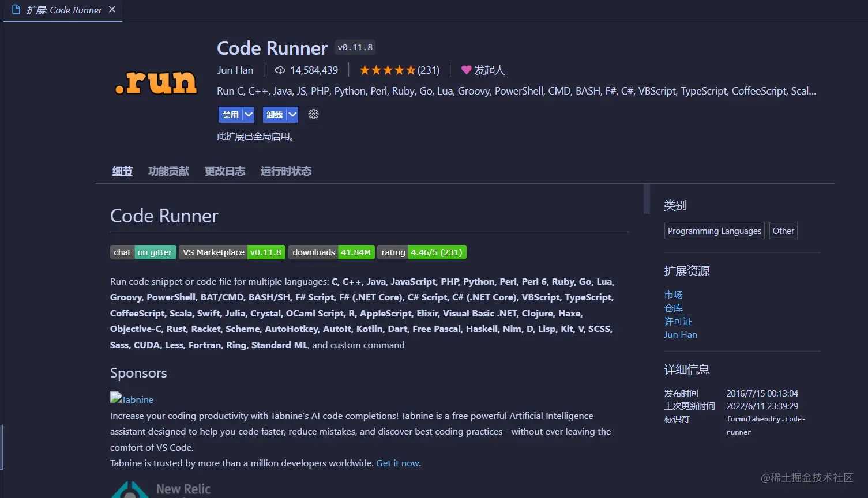Image resolution: width=868 pixels, height=498 pixels.
Task: Click the 卸载 button
Action: (275, 115)
